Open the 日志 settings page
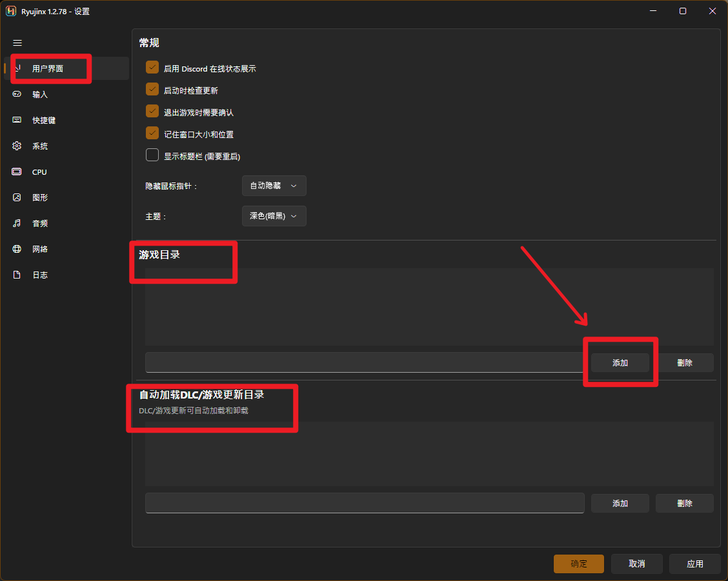 pos(66,275)
